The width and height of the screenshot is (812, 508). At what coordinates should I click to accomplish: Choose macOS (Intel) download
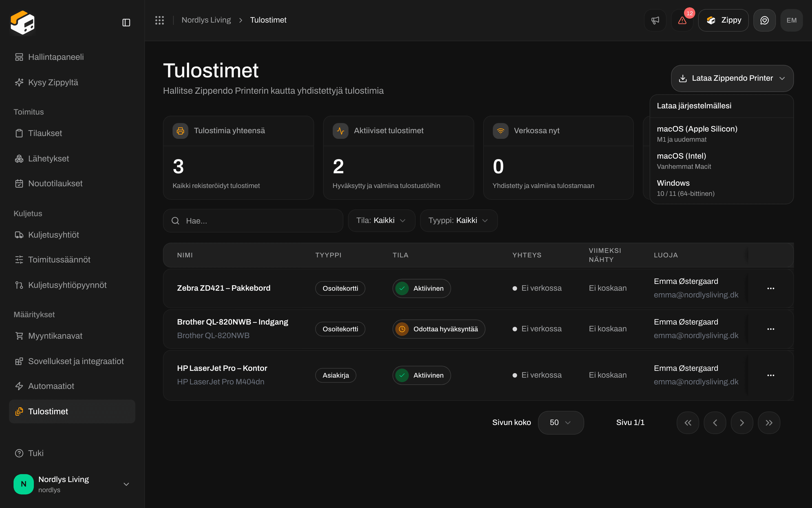point(721,161)
